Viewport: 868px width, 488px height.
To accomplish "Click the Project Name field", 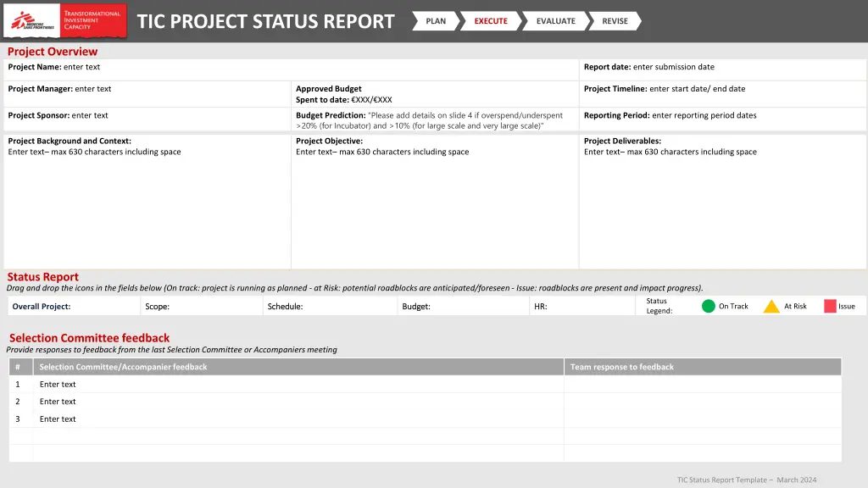I will click(x=291, y=68).
